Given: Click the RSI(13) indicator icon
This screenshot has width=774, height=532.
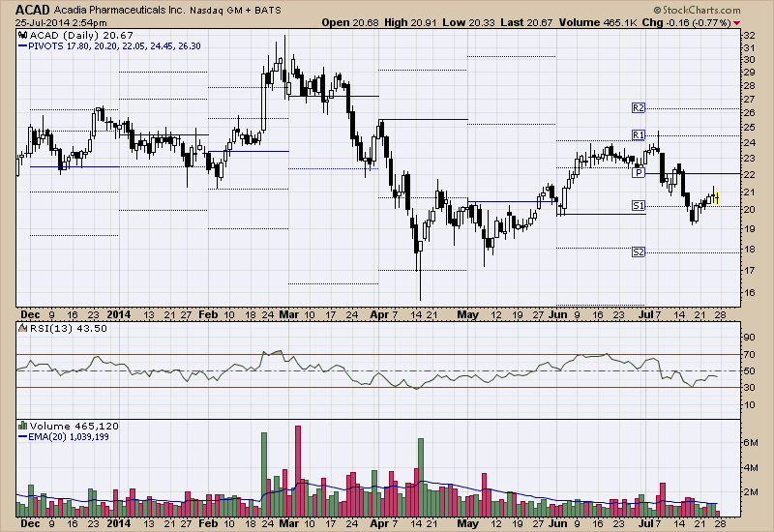Looking at the screenshot, I should tap(22, 328).
